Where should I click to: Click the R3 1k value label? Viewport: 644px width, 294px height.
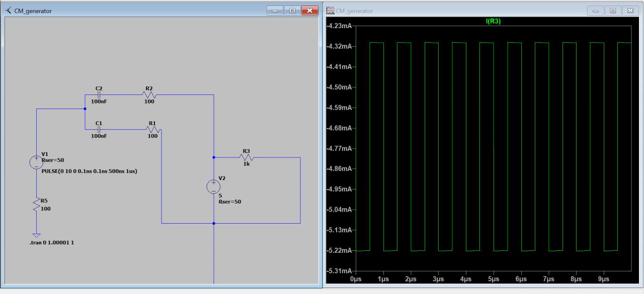tap(247, 164)
